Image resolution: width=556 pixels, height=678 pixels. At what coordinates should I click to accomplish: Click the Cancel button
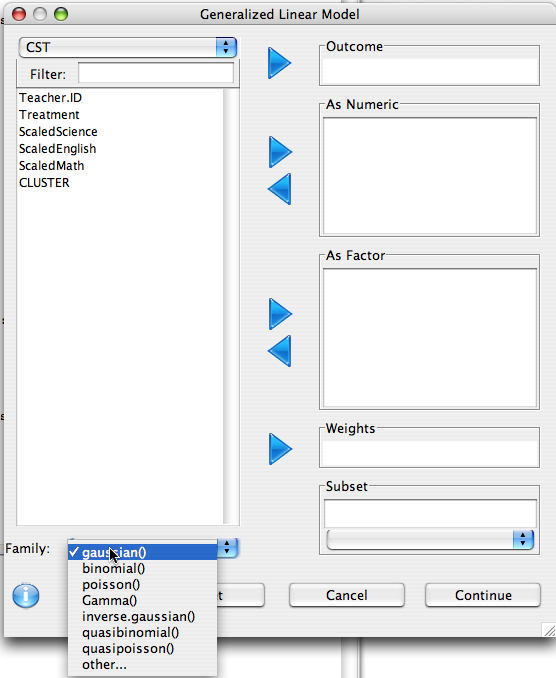pyautogui.click(x=347, y=595)
